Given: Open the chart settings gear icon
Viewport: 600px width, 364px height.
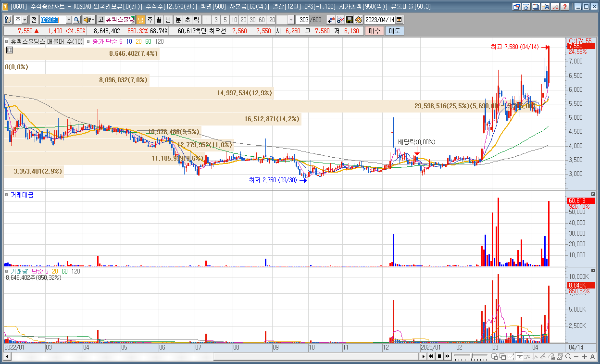Looking at the screenshot, I should pos(358,20).
